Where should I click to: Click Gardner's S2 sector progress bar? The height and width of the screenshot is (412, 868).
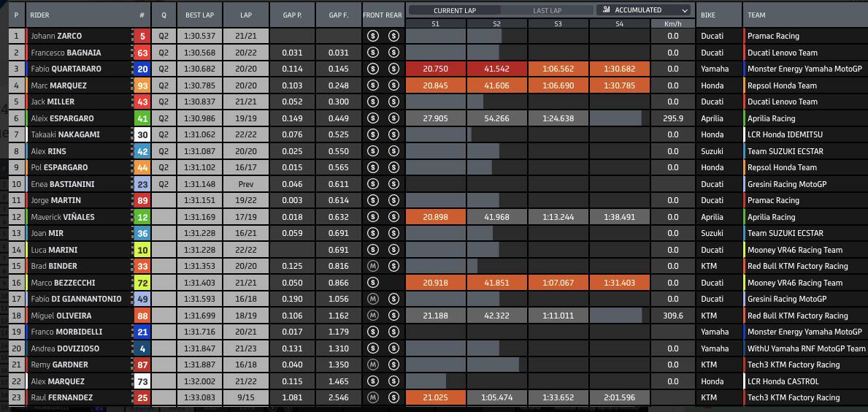click(x=493, y=365)
